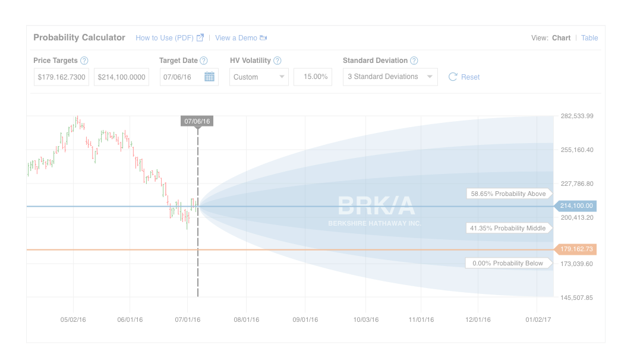
Task: Click the external link icon after How to Use
Action: (x=200, y=38)
